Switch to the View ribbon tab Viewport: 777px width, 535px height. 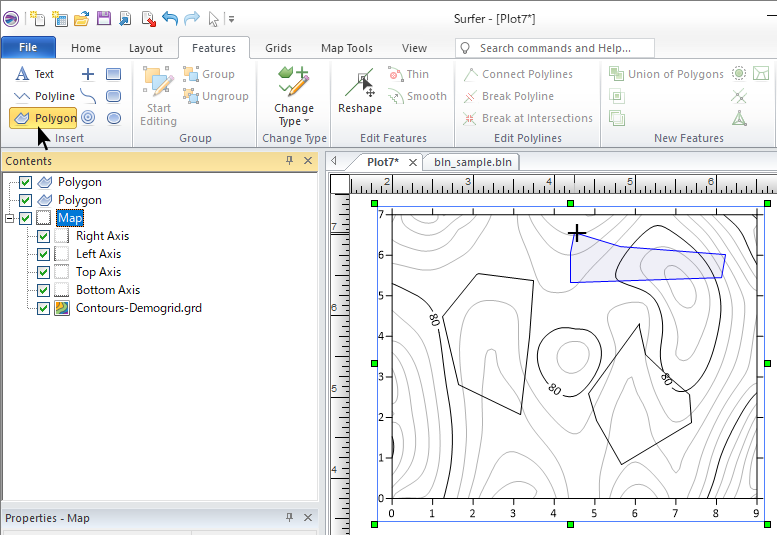(x=414, y=48)
